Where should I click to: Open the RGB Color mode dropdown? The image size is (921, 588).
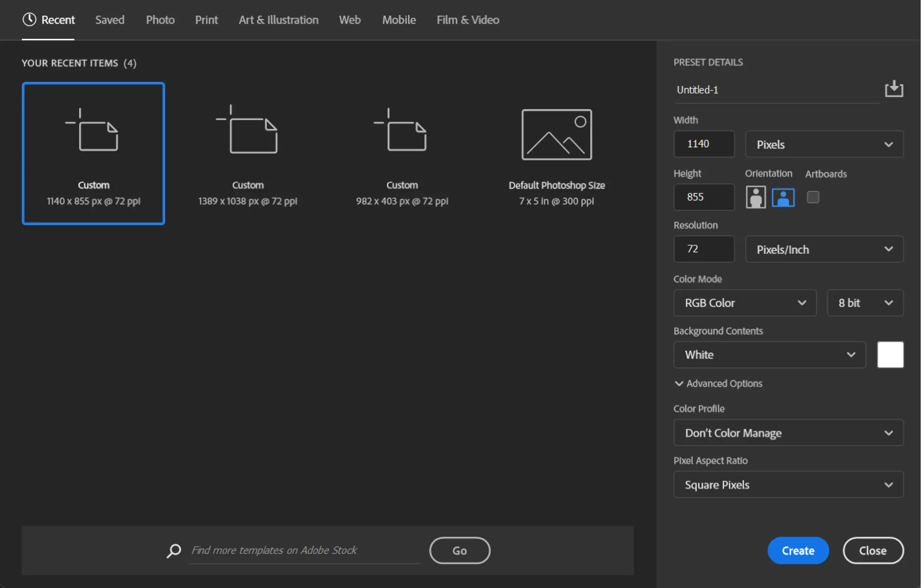pyautogui.click(x=745, y=303)
